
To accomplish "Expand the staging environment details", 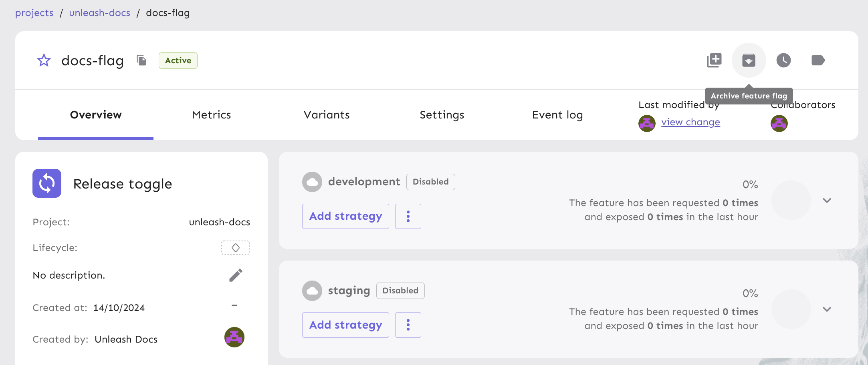I will coord(827,309).
